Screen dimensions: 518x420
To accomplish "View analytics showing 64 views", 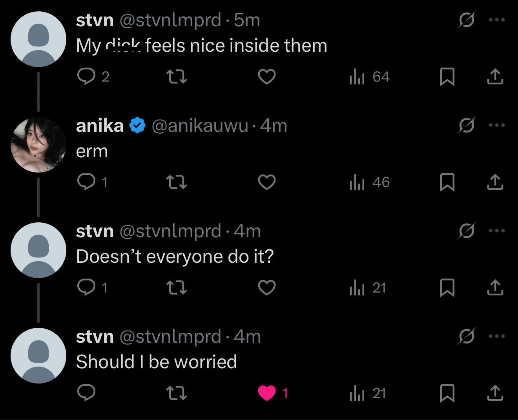I will (369, 77).
